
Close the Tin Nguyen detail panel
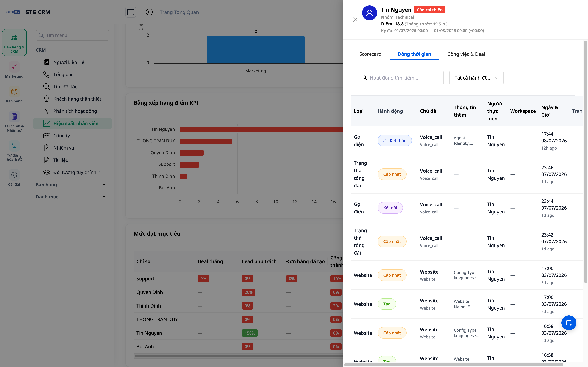point(355,19)
